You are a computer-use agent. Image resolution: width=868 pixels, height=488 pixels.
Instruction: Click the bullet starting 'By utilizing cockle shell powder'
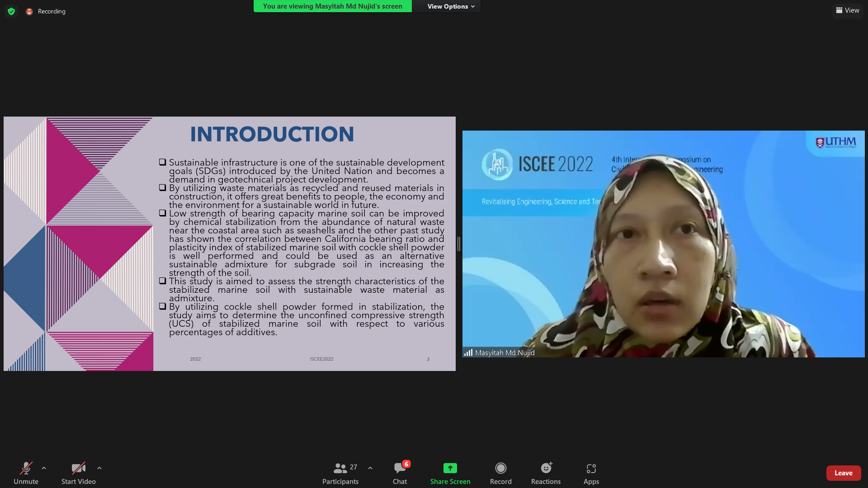pos(302,319)
